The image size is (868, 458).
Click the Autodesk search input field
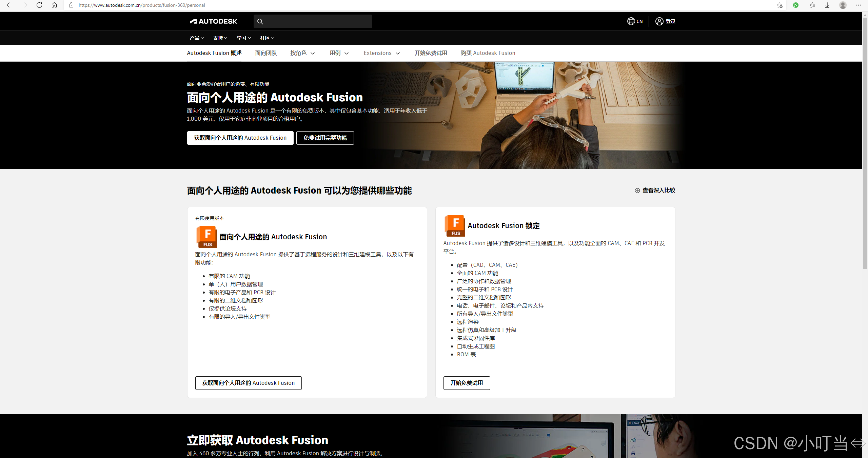point(317,21)
